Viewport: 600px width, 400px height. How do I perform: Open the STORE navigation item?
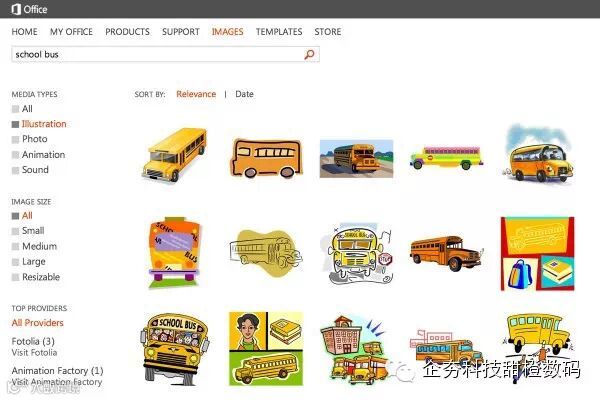[328, 32]
